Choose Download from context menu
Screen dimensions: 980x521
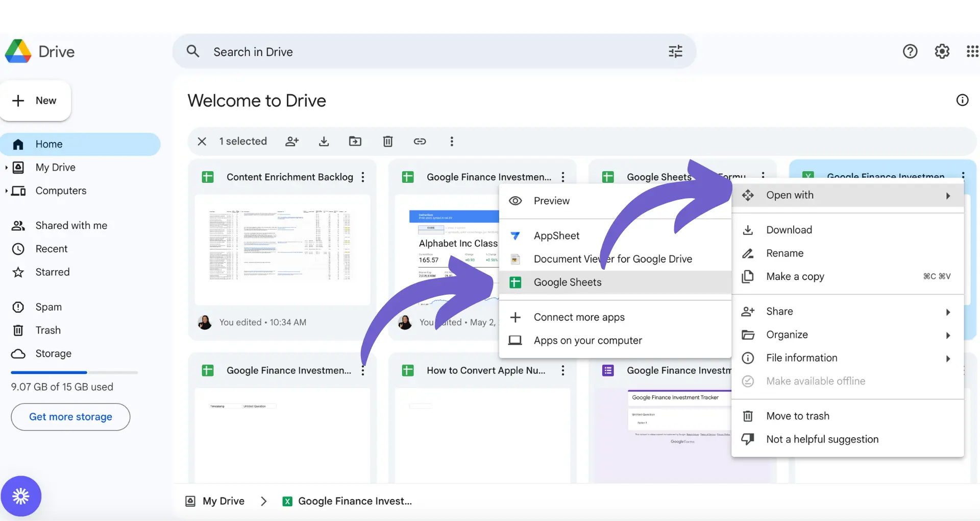(848, 230)
